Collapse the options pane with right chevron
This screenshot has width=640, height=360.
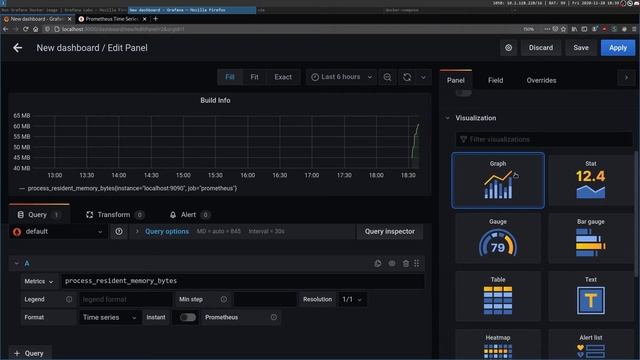(627, 78)
